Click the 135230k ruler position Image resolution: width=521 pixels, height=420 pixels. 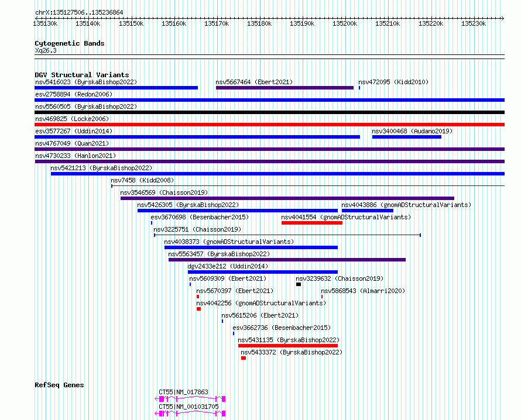click(474, 24)
